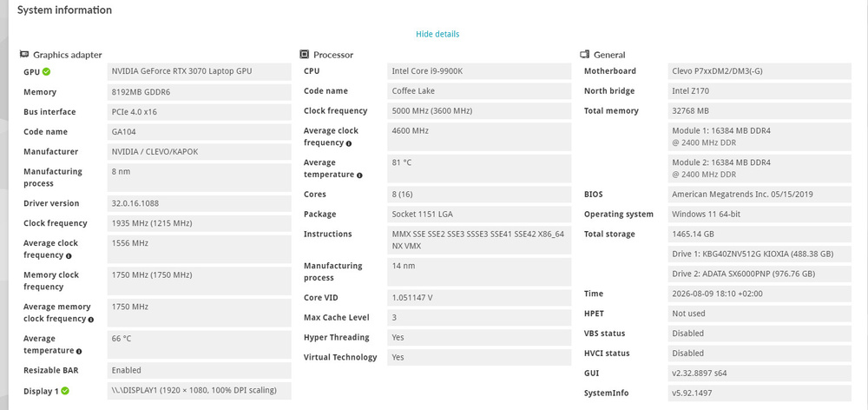
Task: Select the Intel Core i9-9900K value
Action: (479, 71)
